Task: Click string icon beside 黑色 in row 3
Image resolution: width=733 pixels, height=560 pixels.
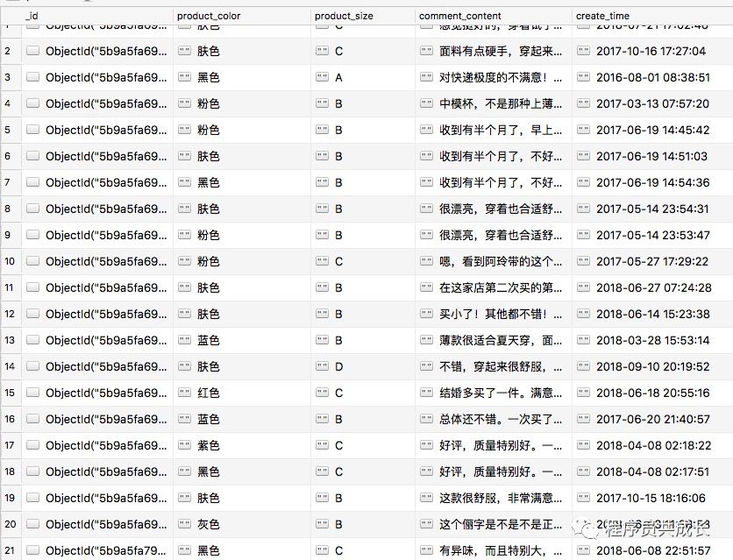Action: [x=185, y=77]
